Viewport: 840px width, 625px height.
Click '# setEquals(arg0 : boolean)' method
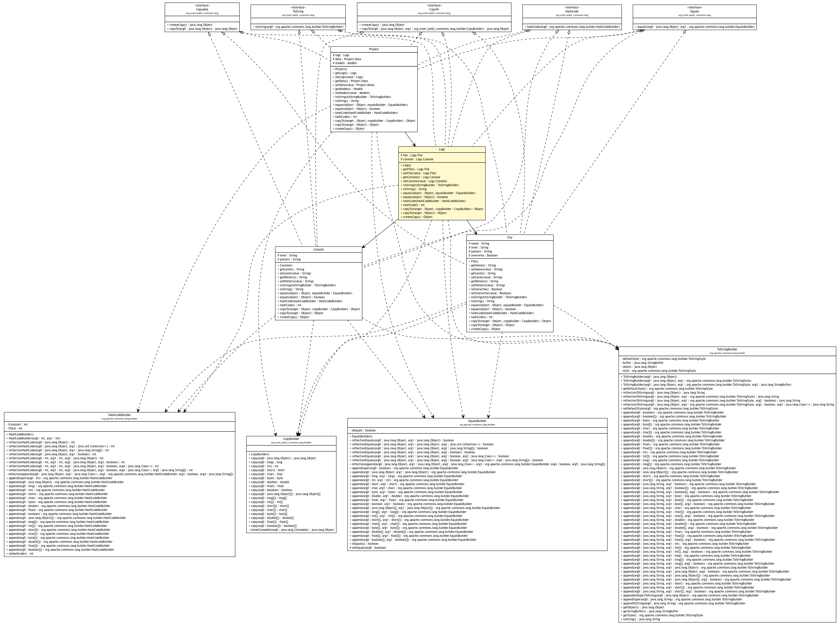pyautogui.click(x=368, y=547)
